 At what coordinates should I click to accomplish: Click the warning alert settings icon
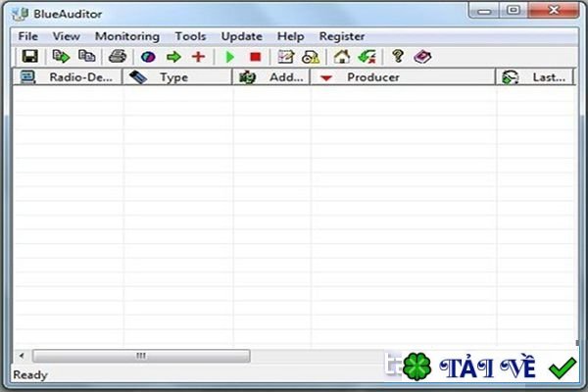[x=311, y=57]
